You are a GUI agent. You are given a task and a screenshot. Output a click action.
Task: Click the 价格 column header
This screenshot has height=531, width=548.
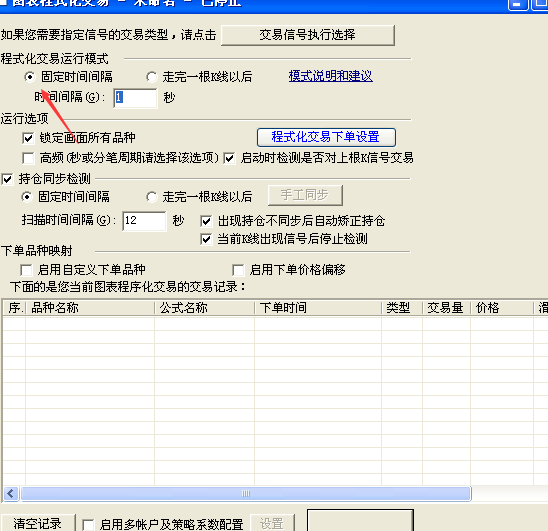click(x=502, y=308)
